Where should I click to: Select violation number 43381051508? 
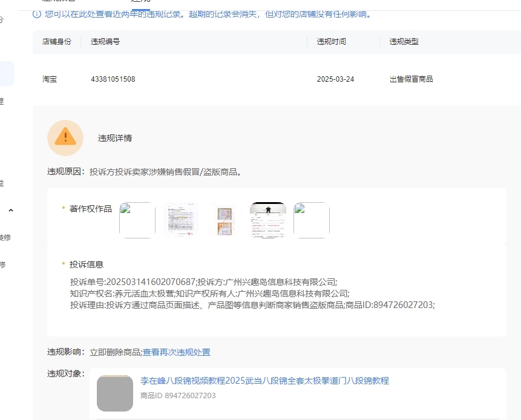click(113, 79)
